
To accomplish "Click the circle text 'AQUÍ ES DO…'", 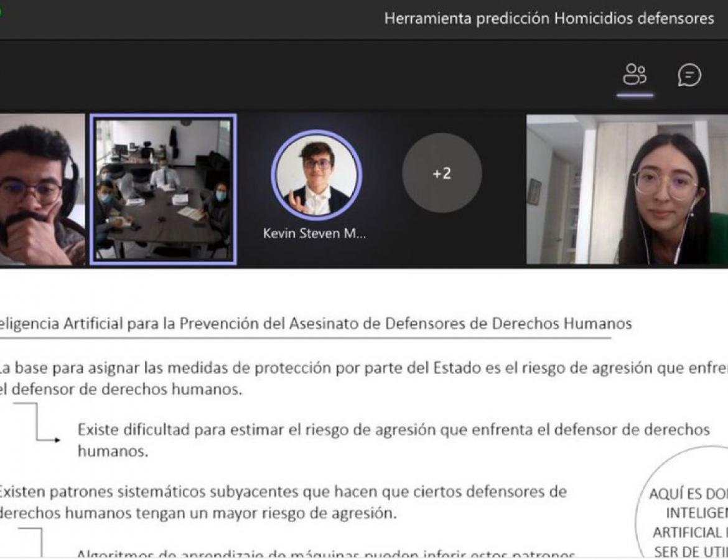I will click(688, 494).
